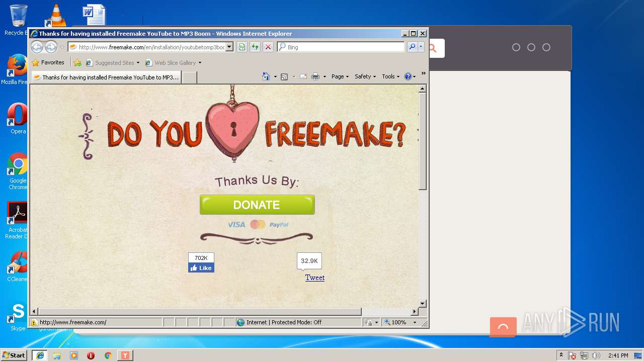Click the status bar warning icon
Image resolution: width=644 pixels, height=362 pixels.
(34, 322)
